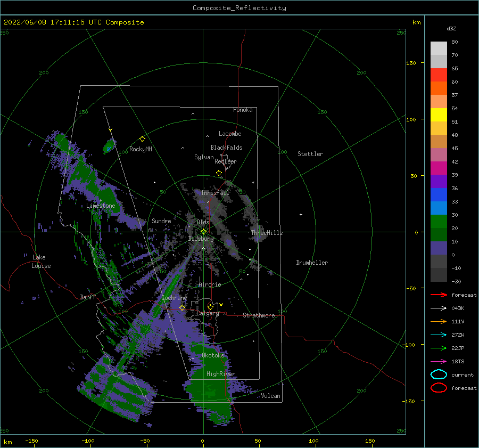Image resolution: width=479 pixels, height=448 pixels.
Task: Click the ThreeHills label
Action: (x=267, y=233)
